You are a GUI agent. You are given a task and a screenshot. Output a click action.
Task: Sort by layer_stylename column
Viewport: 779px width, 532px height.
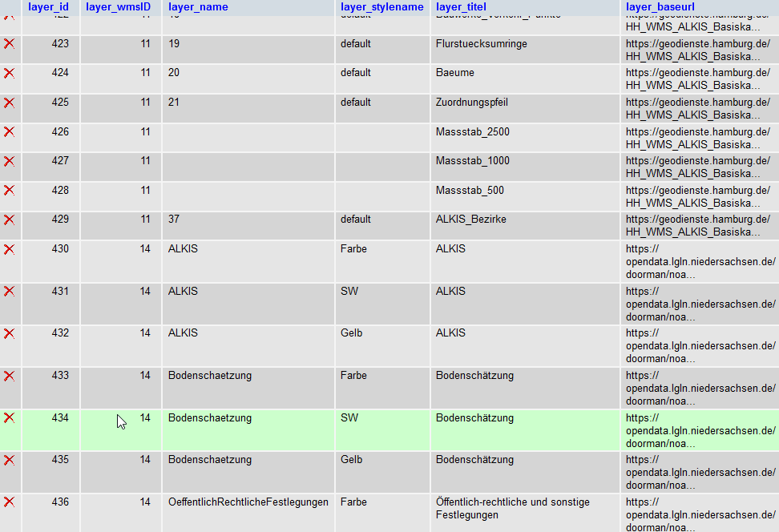pos(381,7)
